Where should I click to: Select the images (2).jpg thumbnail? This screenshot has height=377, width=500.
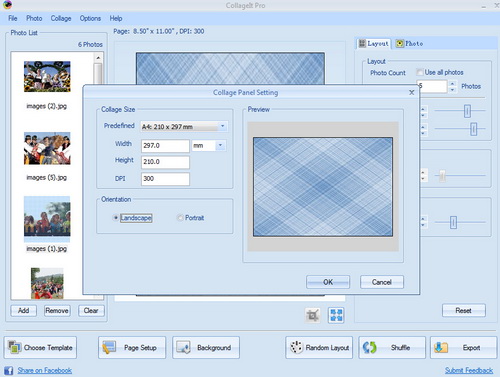pyautogui.click(x=47, y=76)
